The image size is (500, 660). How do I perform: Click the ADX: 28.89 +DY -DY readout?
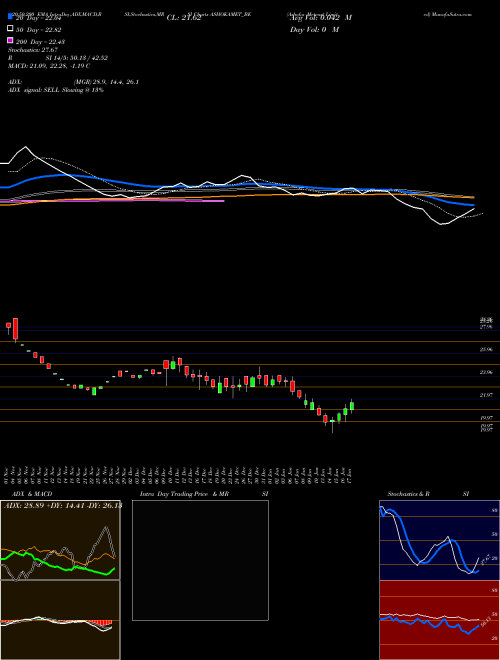63,505
